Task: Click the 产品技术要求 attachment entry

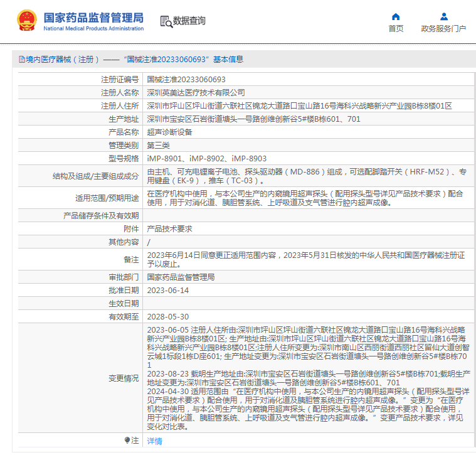Action: 169,229
